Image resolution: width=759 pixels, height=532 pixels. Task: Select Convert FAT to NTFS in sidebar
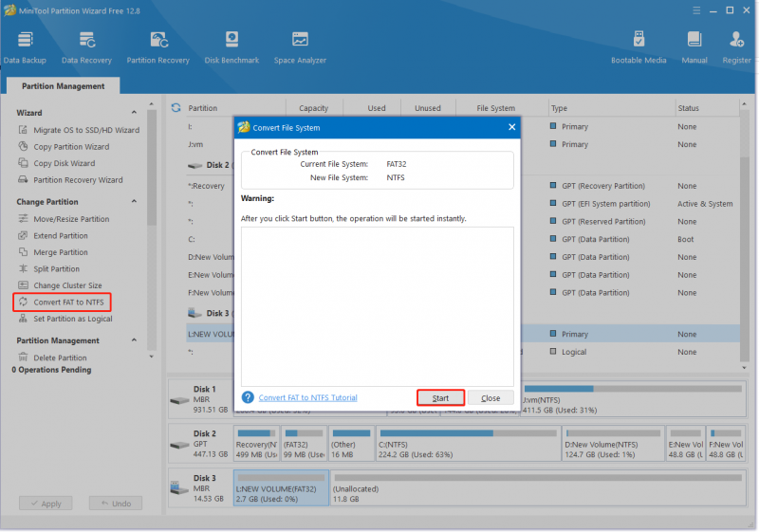click(62, 303)
